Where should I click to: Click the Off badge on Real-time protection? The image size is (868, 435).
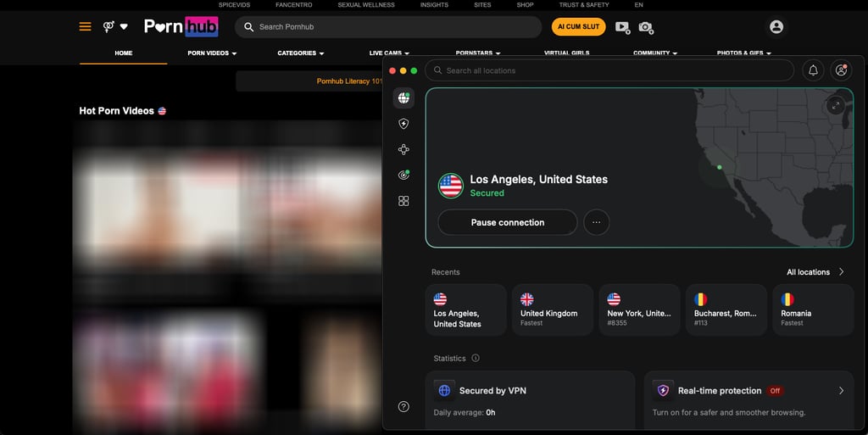(x=775, y=391)
